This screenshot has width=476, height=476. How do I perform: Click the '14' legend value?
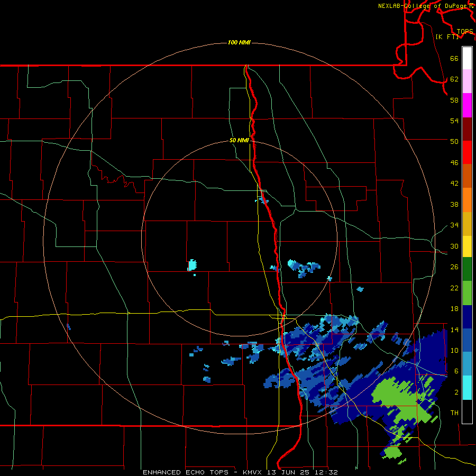(454, 329)
